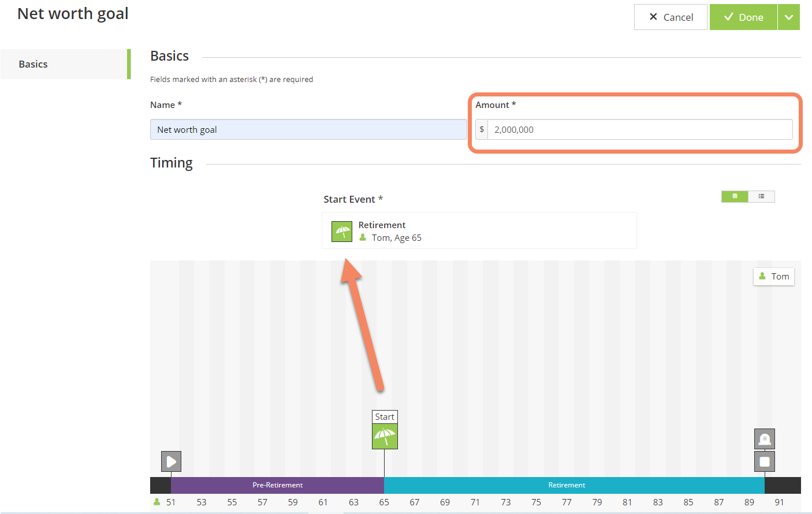Switch to timeline calendar view
The image size is (812, 514).
click(735, 196)
